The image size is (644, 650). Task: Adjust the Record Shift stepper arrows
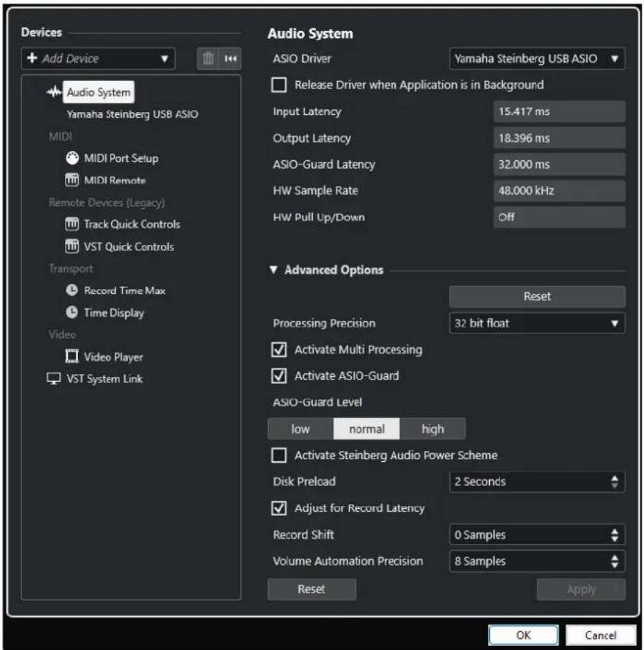point(614,535)
